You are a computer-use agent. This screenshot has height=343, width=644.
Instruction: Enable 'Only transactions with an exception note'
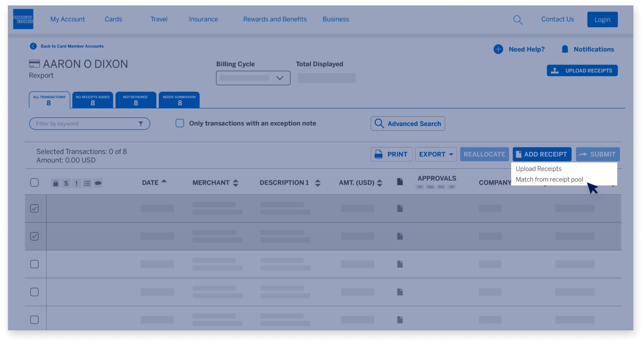[x=179, y=123]
